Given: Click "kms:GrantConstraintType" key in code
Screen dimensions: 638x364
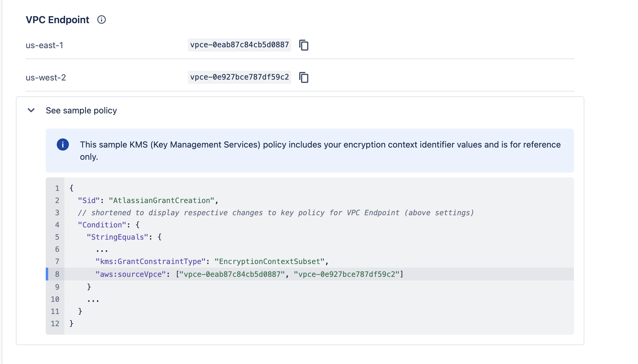Looking at the screenshot, I should (151, 262).
